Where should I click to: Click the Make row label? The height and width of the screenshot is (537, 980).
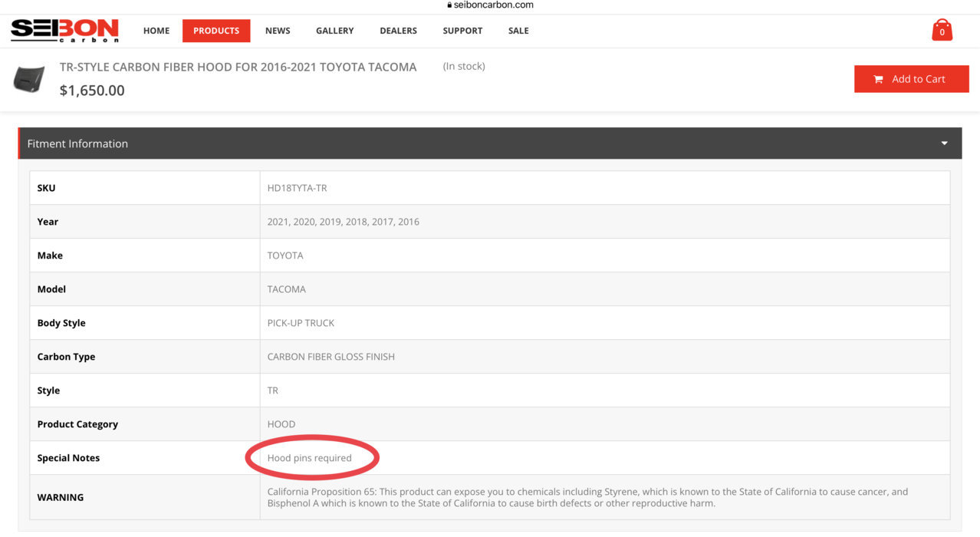50,255
